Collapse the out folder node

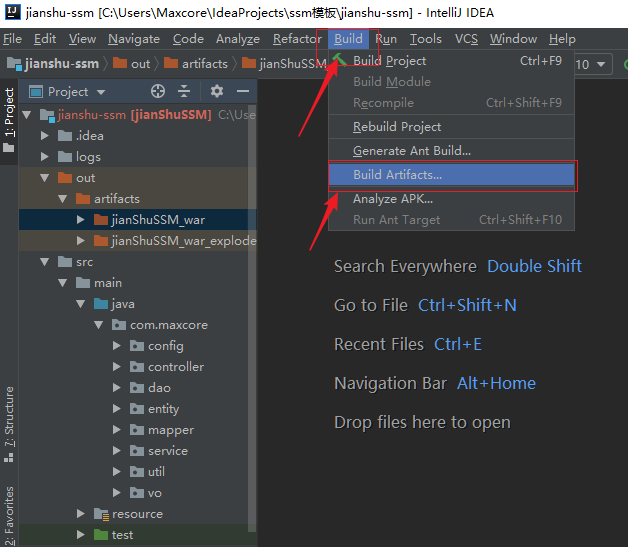44,178
